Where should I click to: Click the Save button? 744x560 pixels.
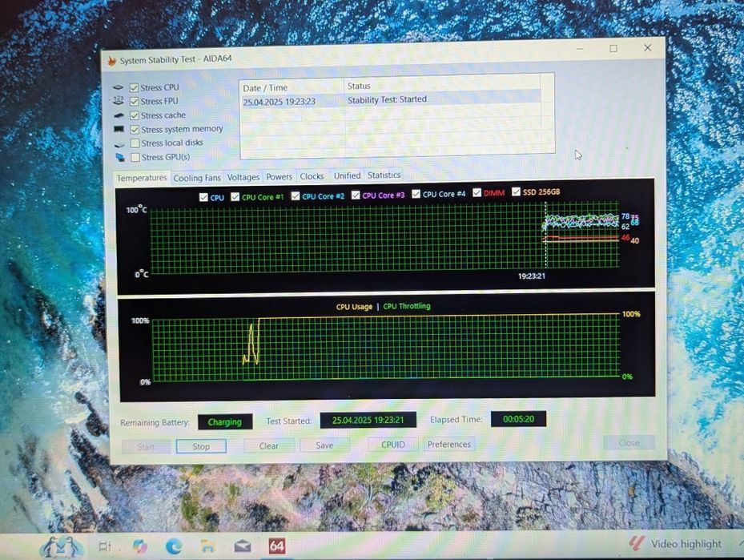click(x=324, y=445)
